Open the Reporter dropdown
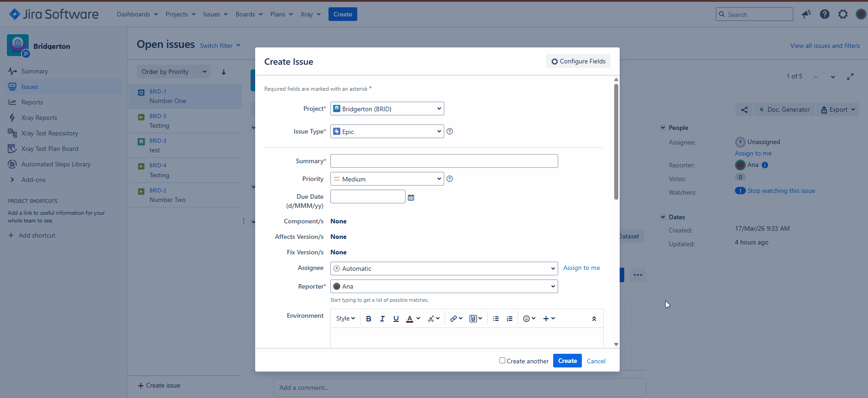This screenshot has width=868, height=398. click(x=444, y=286)
